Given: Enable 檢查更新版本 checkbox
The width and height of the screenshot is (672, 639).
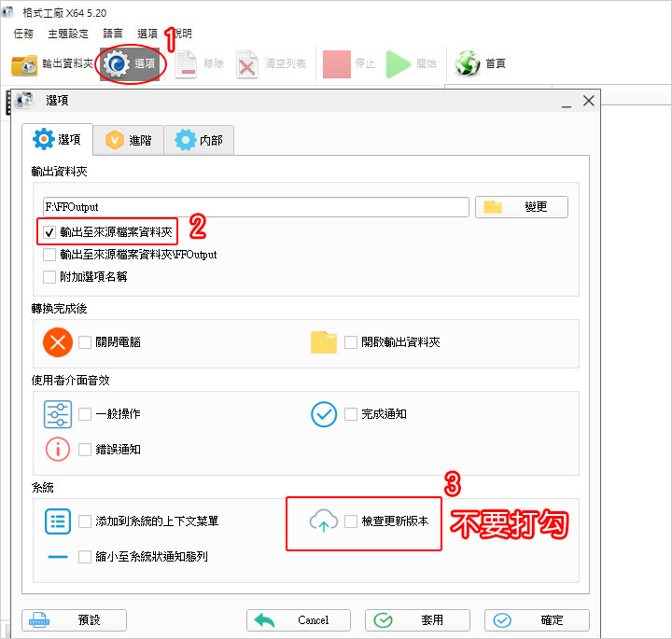Looking at the screenshot, I should click(351, 521).
